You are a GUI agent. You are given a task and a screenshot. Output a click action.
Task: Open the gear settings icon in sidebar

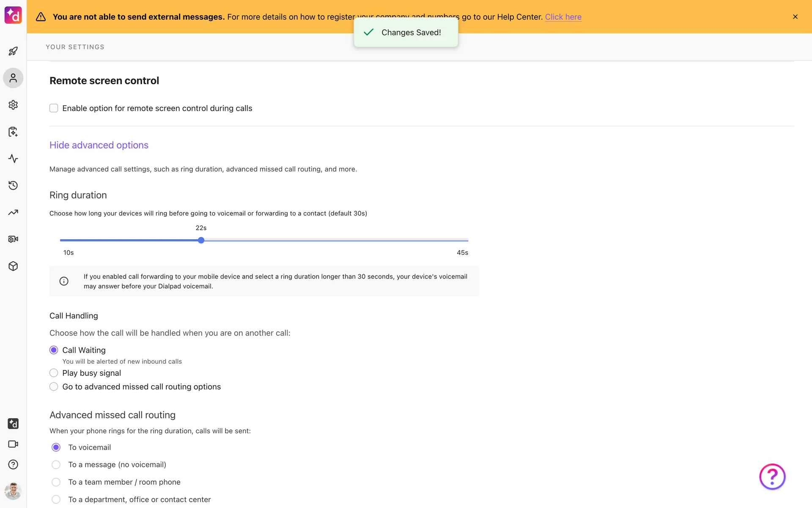(x=13, y=105)
